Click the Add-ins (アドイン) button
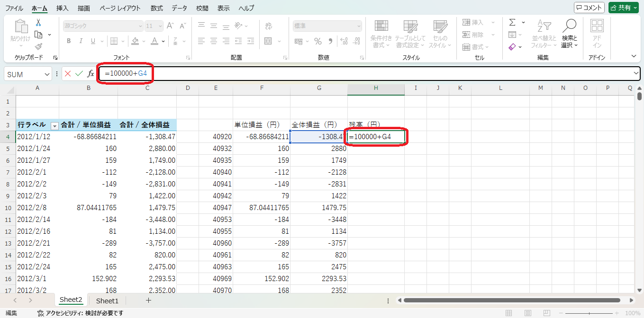Screen dimensions: 644x318 tap(597, 34)
